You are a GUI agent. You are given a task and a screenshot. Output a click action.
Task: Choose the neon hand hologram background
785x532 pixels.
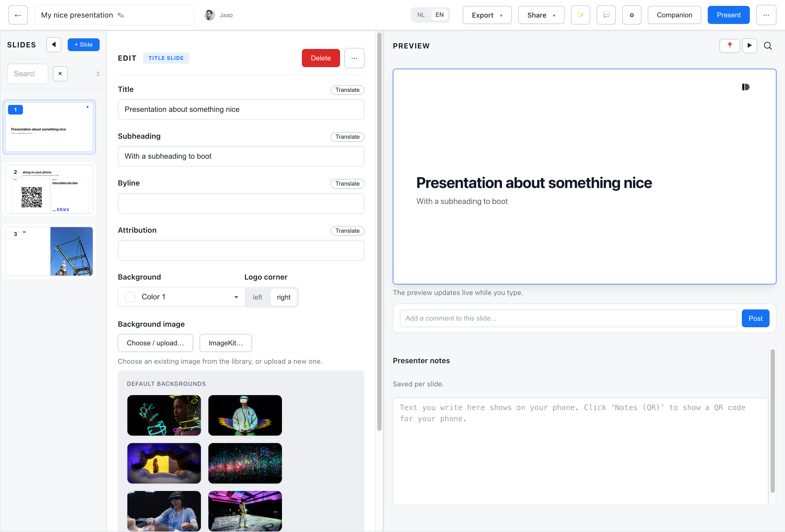164,415
